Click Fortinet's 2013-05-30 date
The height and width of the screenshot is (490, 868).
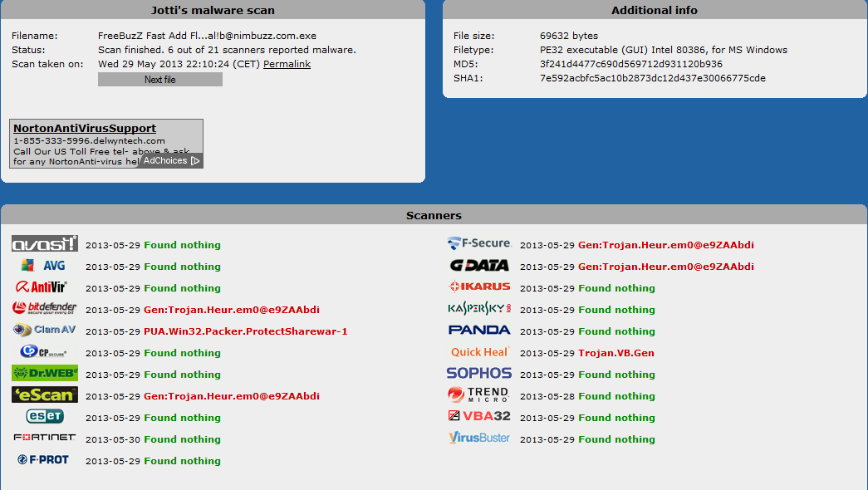pos(113,439)
